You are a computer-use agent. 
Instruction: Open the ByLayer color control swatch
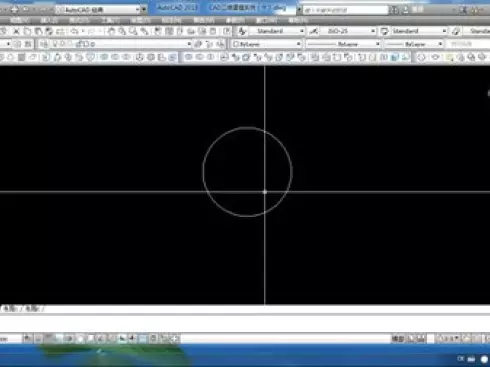click(266, 44)
